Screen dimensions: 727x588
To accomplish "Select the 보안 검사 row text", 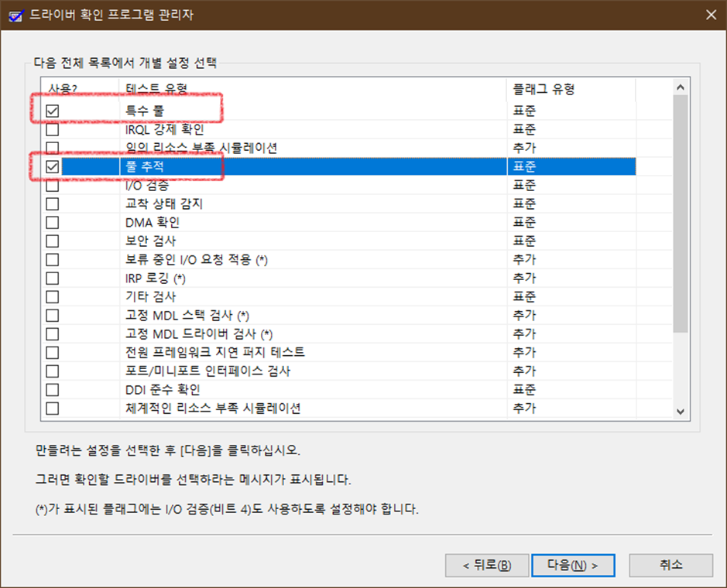I will coord(151,241).
